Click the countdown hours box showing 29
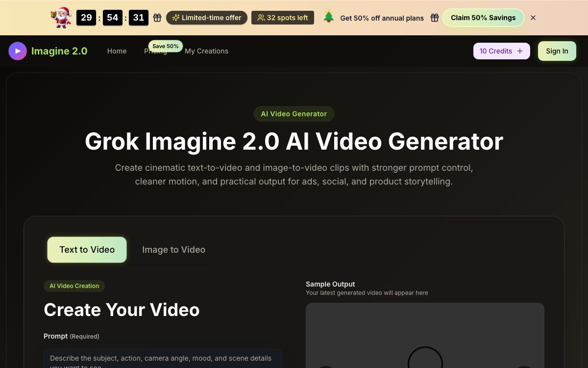The image size is (588, 368). [x=86, y=18]
